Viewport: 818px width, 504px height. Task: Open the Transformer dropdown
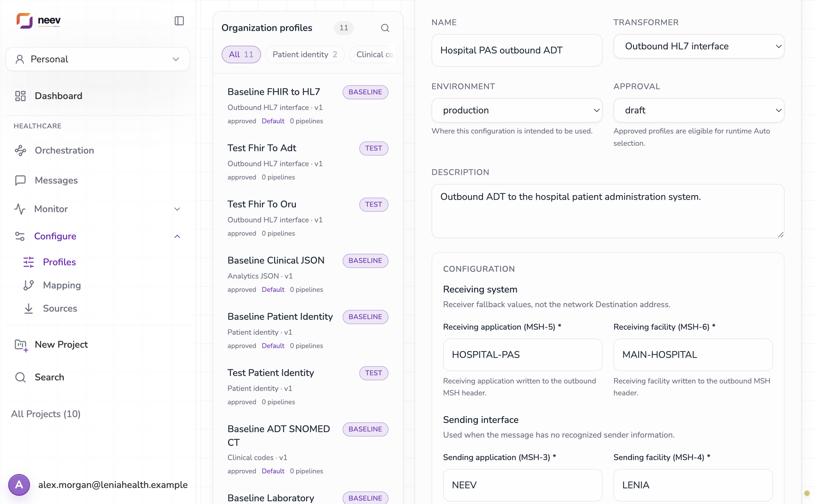pyautogui.click(x=699, y=46)
